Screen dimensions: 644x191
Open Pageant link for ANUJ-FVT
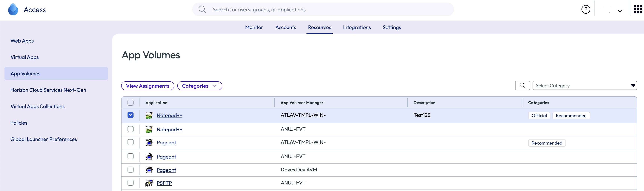pyautogui.click(x=166, y=157)
